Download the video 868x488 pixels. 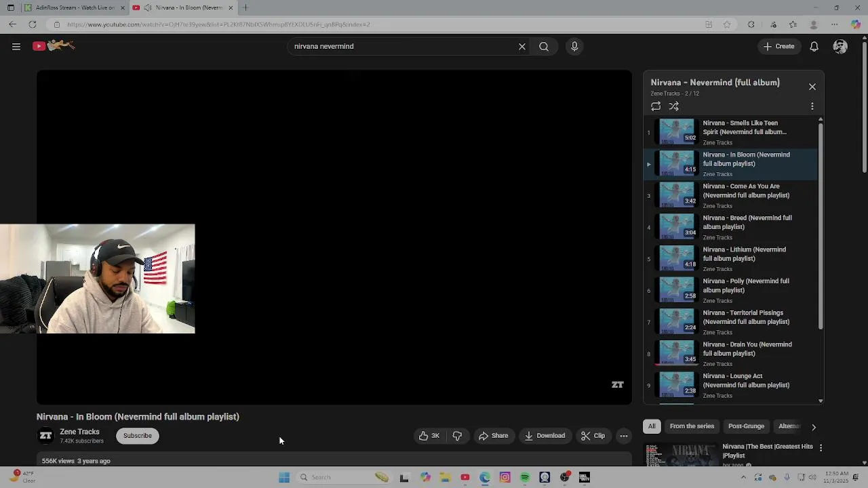coord(545,436)
